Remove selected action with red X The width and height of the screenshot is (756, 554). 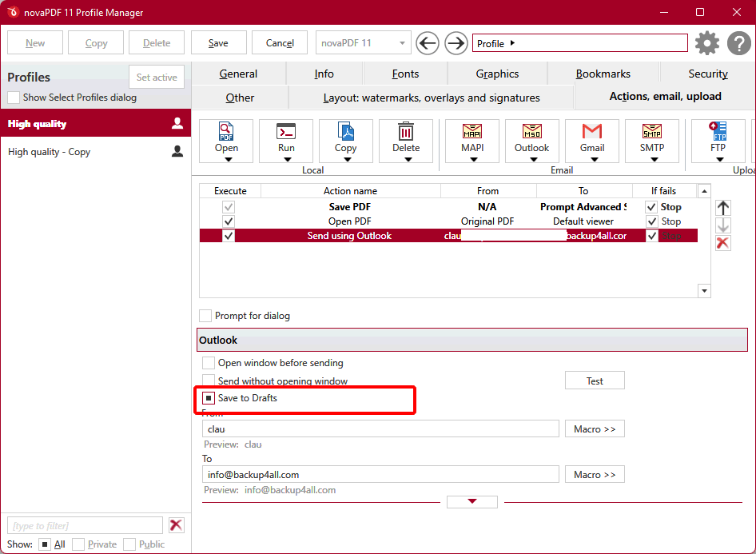(722, 243)
